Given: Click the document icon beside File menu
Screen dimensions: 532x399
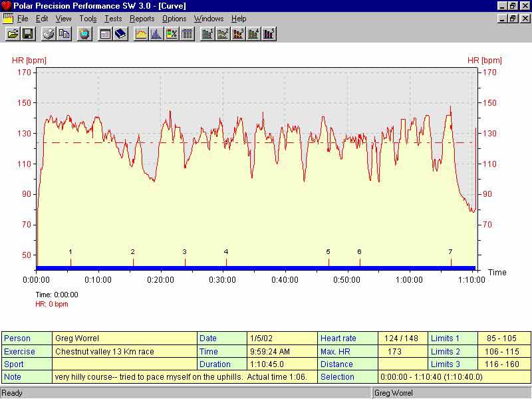Looking at the screenshot, I should pyautogui.click(x=8, y=19).
